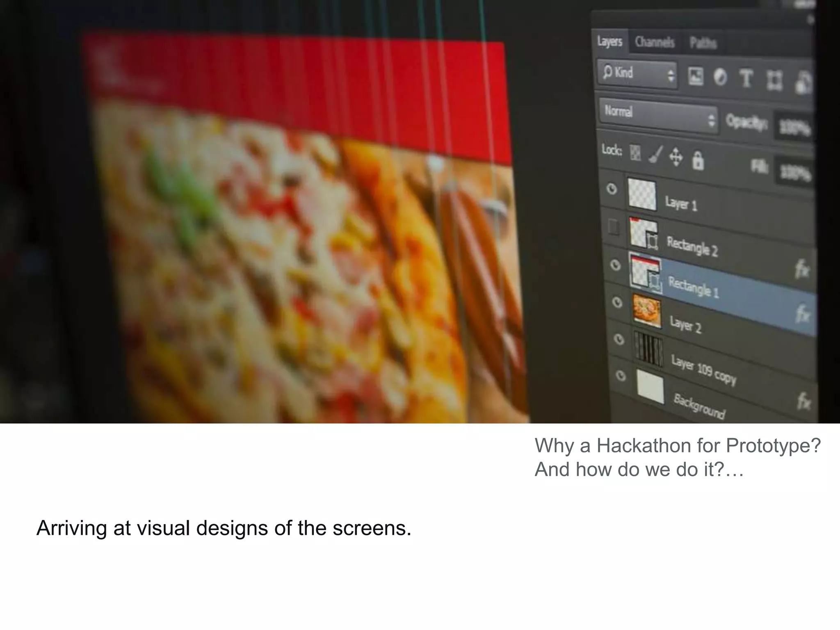Toggle the Background layer eye icon

(621, 376)
